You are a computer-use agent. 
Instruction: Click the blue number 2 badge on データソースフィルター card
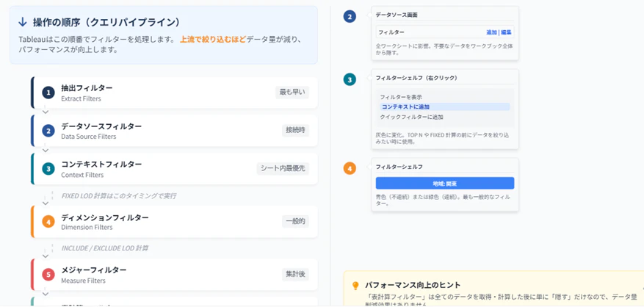pyautogui.click(x=48, y=131)
